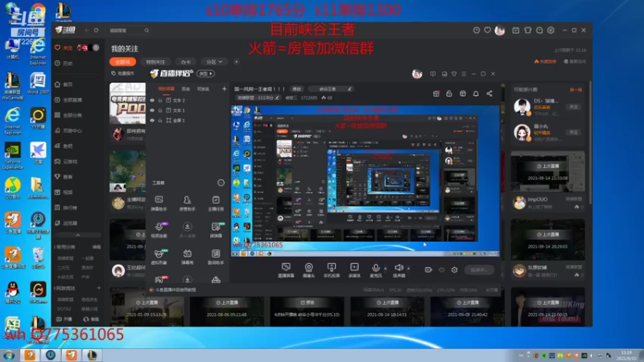Open 歌词助手 lyrics helper tool
This screenshot has height=362, width=644.
[216, 257]
